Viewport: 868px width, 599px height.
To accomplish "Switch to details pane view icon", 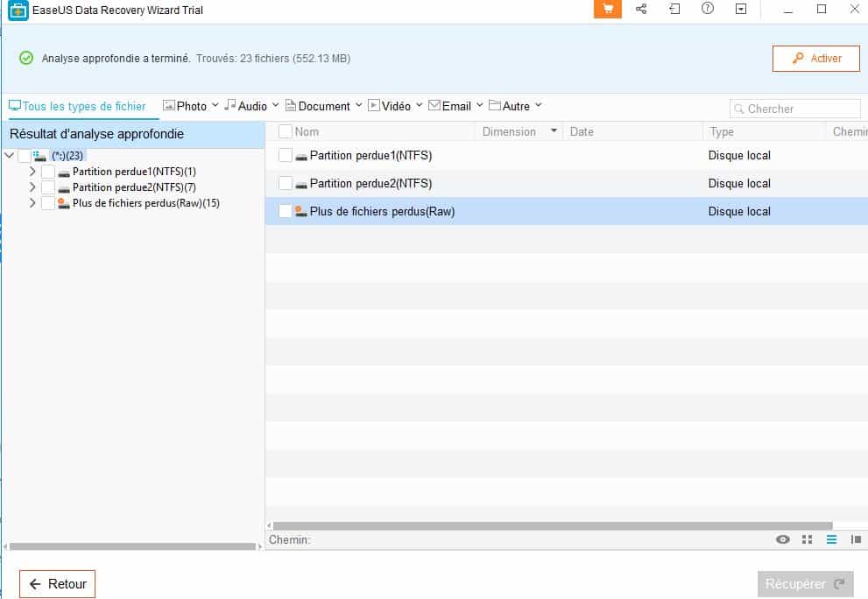I will pyautogui.click(x=856, y=539).
